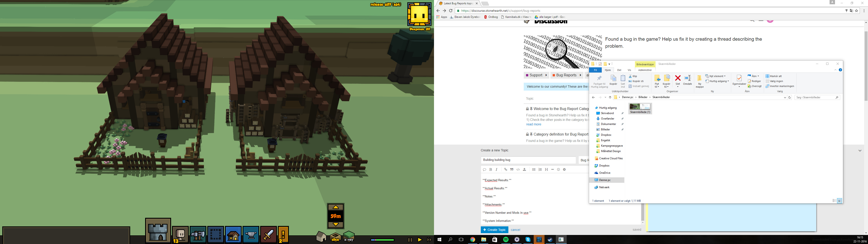Toggle the building visibility house icon
Screen dimensions: 868x244
point(321,237)
